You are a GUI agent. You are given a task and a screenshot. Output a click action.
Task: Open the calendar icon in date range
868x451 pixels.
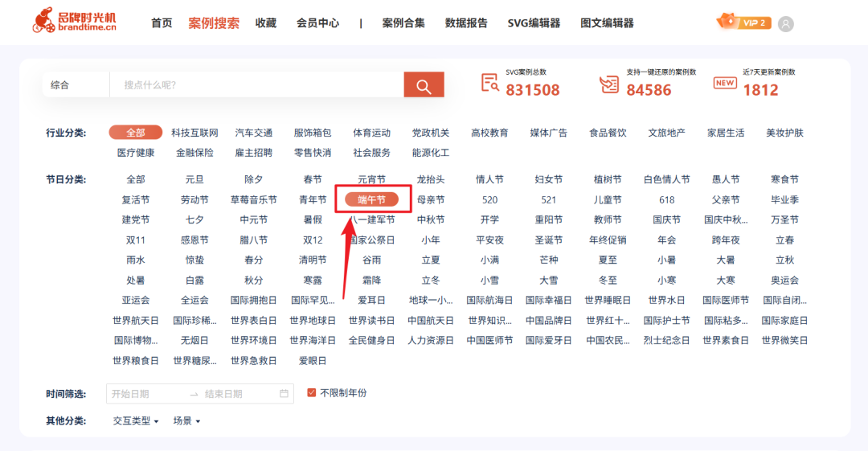pyautogui.click(x=284, y=393)
